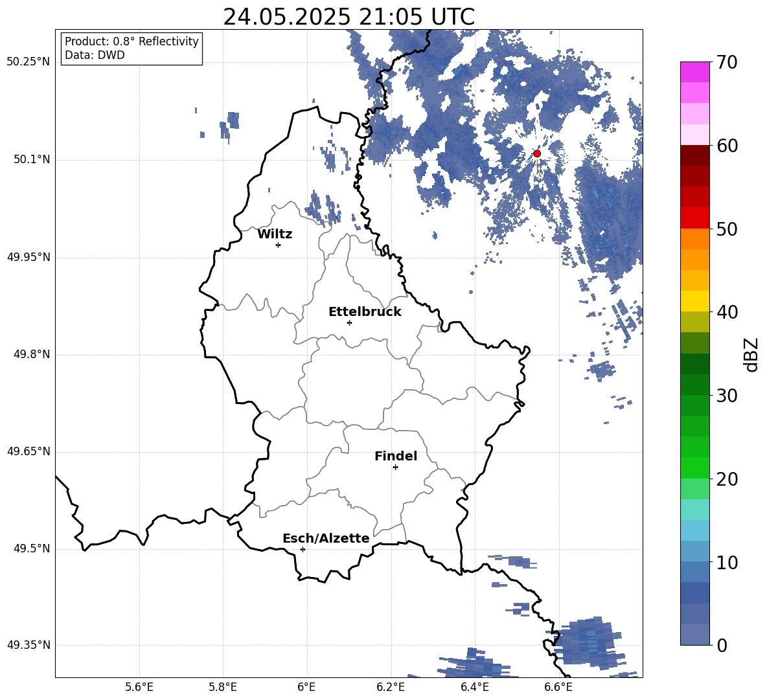Click the colorbar tick label 70
Screen dimensions: 767x700
(726, 63)
